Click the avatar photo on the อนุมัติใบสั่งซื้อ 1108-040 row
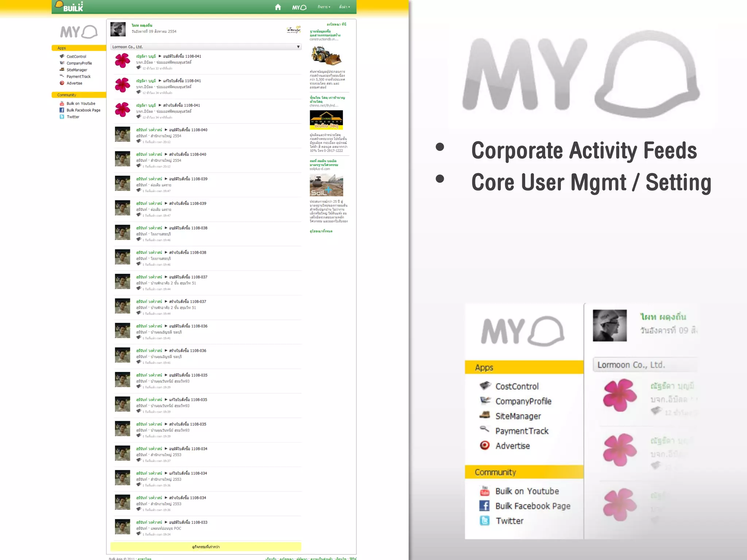The image size is (747, 560). tap(123, 134)
